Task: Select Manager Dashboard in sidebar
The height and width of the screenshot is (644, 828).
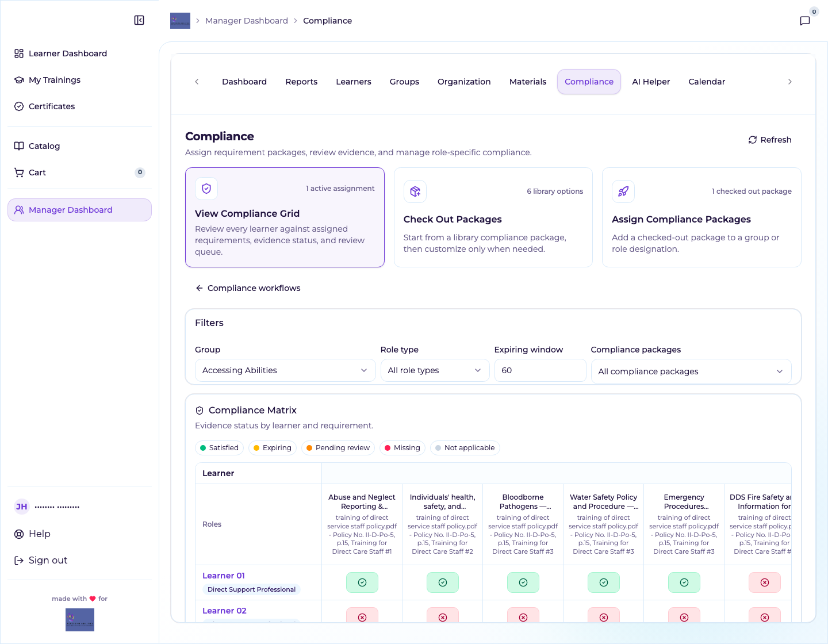Action: click(79, 210)
